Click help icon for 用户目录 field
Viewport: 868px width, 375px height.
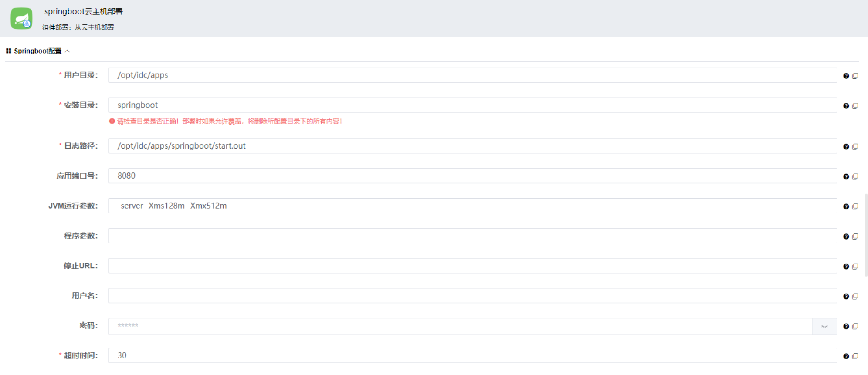(846, 76)
